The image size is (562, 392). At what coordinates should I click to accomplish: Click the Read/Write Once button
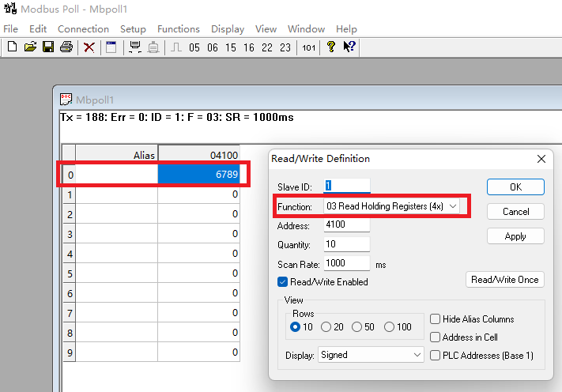click(505, 280)
